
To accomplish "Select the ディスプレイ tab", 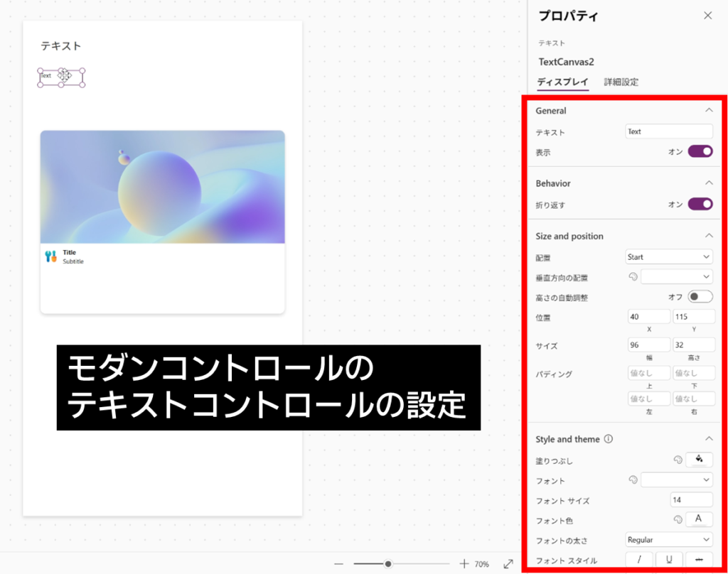I will pyautogui.click(x=562, y=82).
